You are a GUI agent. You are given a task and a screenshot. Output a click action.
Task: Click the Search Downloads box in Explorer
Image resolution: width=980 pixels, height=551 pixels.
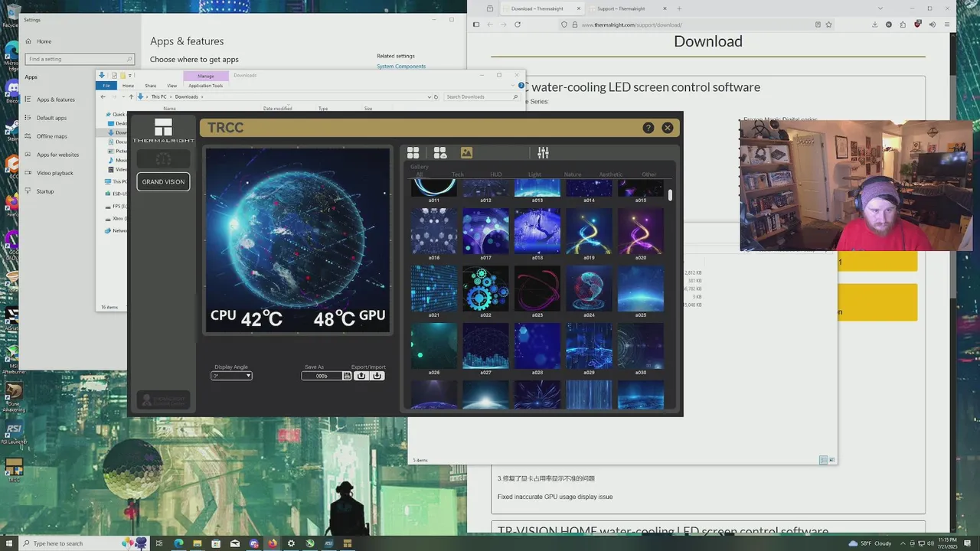click(481, 97)
